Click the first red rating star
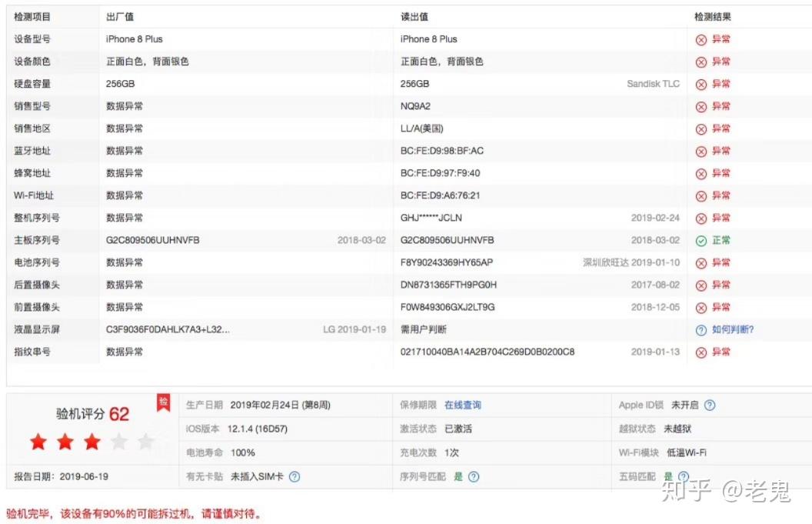The image size is (812, 524). pos(38,442)
